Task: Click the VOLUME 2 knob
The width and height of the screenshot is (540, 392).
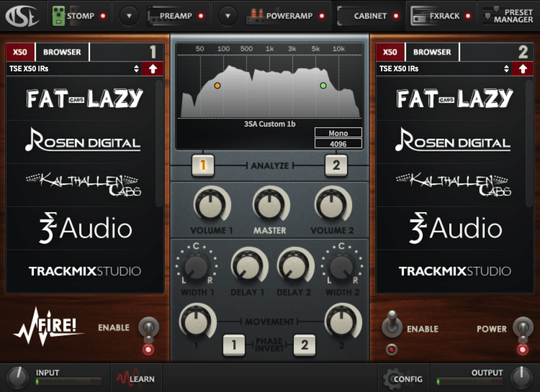Action: click(331, 205)
